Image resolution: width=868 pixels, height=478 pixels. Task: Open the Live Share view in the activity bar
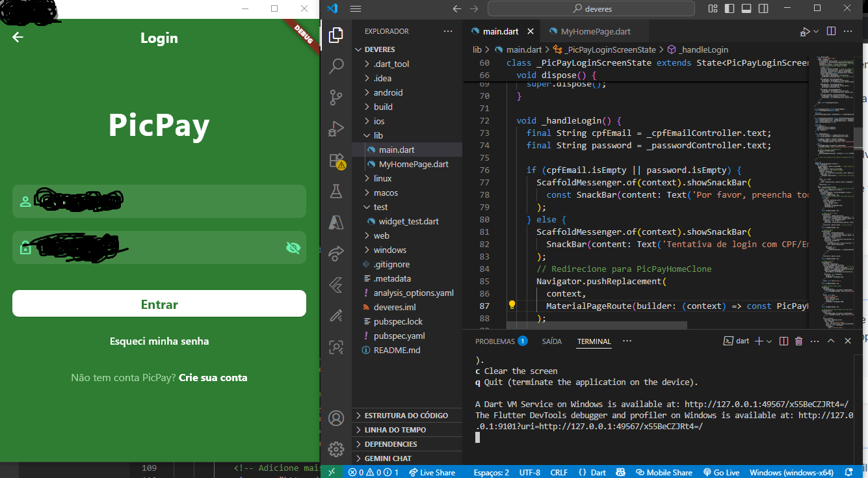click(336, 254)
